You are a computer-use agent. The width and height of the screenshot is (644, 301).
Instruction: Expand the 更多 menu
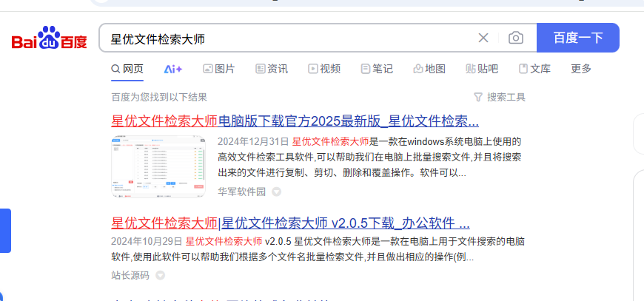(581, 69)
